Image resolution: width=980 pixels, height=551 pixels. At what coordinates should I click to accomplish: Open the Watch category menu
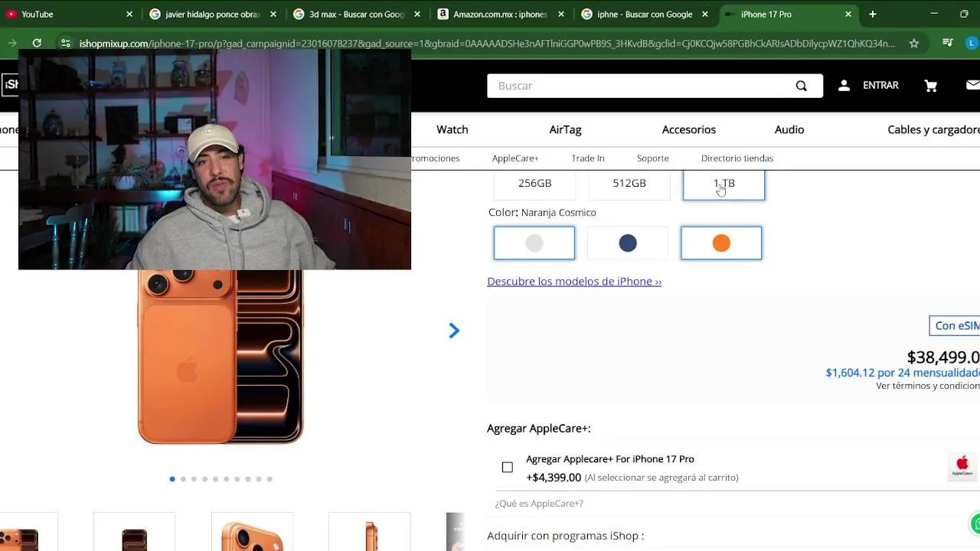pos(452,129)
